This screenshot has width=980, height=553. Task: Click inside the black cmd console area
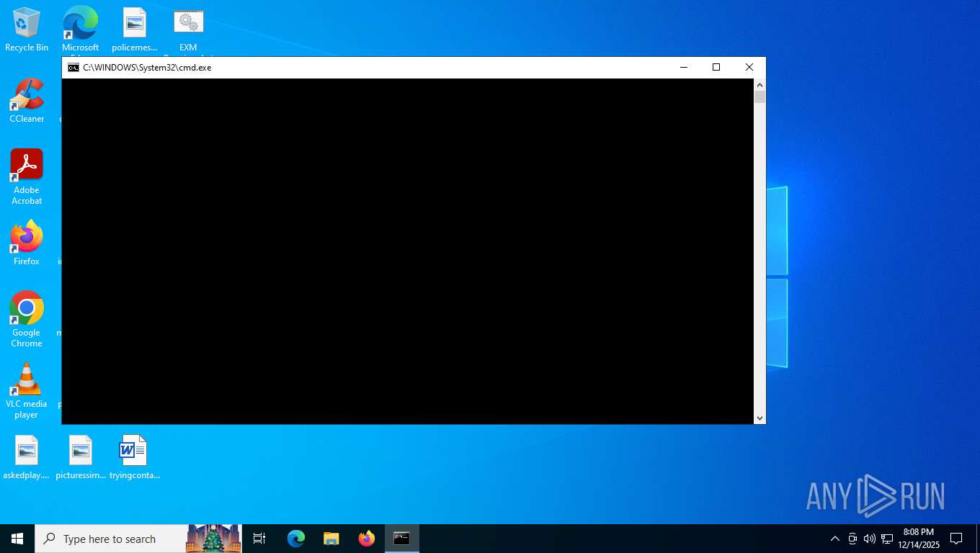coord(408,251)
